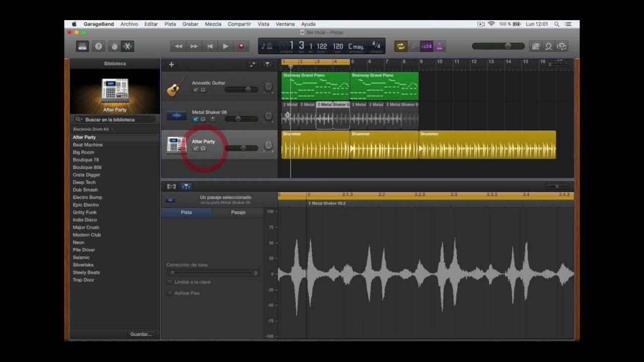Toggle the track automation button above tracks
Viewport: 644px width, 362px height.
(253, 64)
